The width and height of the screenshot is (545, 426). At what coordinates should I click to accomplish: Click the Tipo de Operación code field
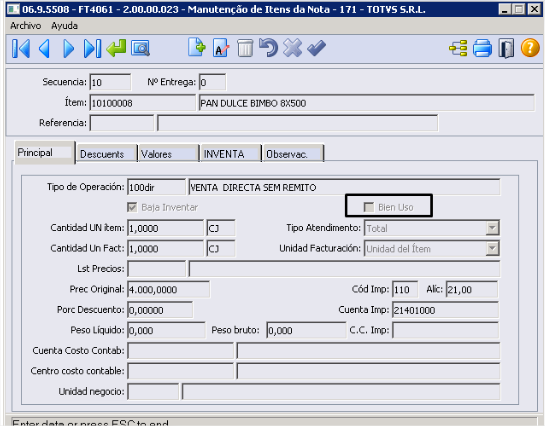tap(156, 187)
